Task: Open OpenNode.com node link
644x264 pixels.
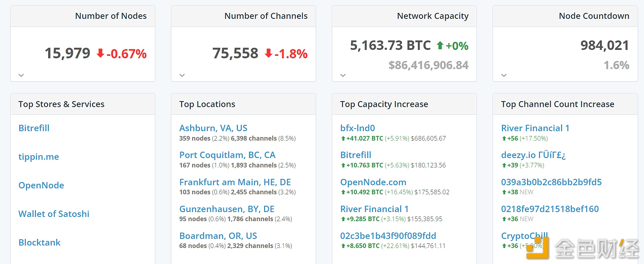Action: [373, 182]
